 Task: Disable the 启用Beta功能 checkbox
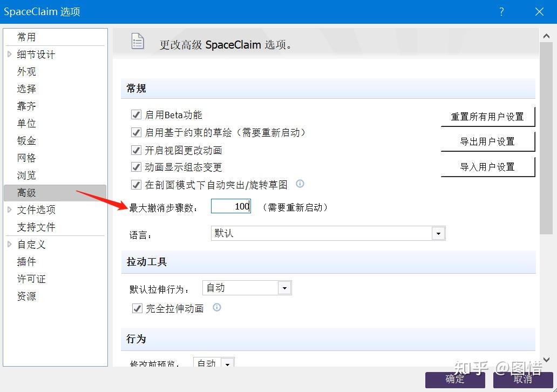tap(136, 114)
